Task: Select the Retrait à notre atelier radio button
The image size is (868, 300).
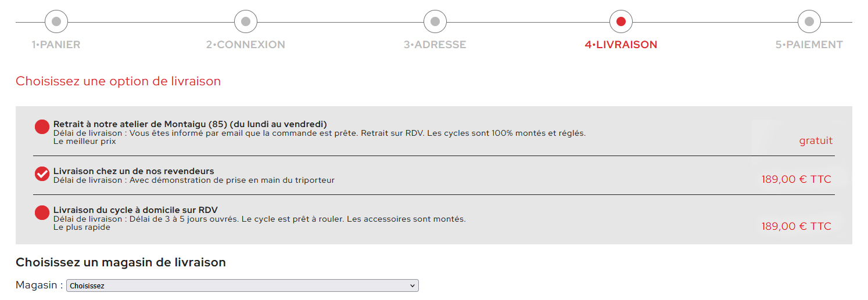Action: tap(42, 127)
